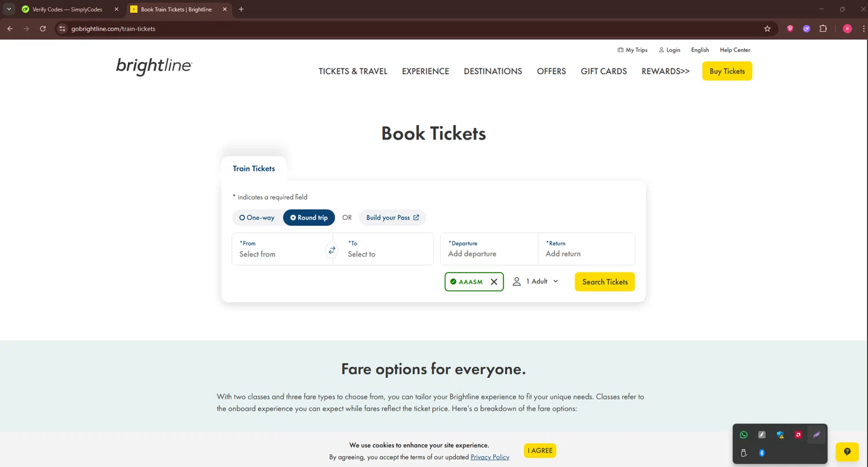Open the TICKETS & TRAVEL menu
Screen dimensions: 868x467
tap(353, 71)
